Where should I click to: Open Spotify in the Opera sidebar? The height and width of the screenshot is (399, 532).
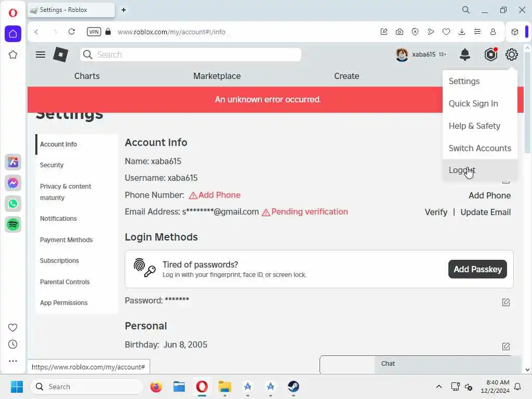[13, 224]
